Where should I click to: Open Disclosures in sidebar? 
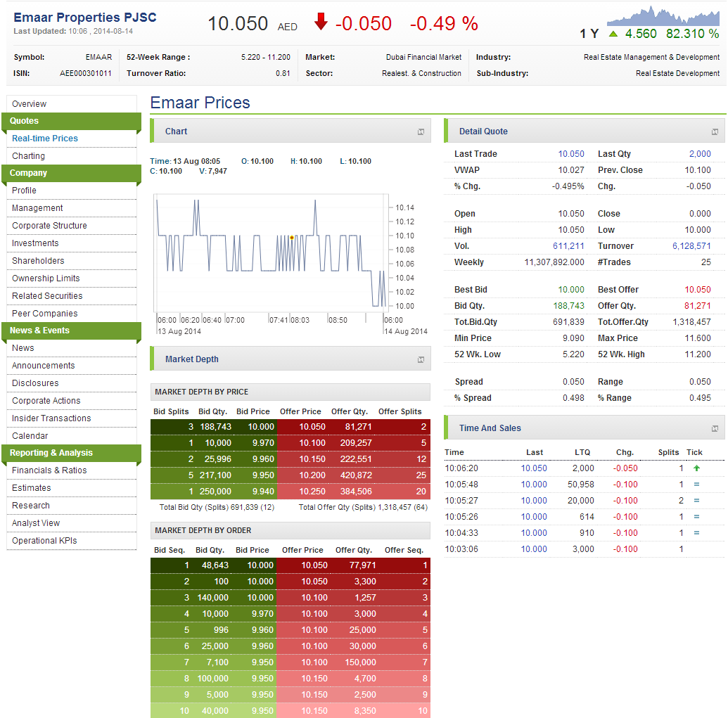pyautogui.click(x=35, y=383)
